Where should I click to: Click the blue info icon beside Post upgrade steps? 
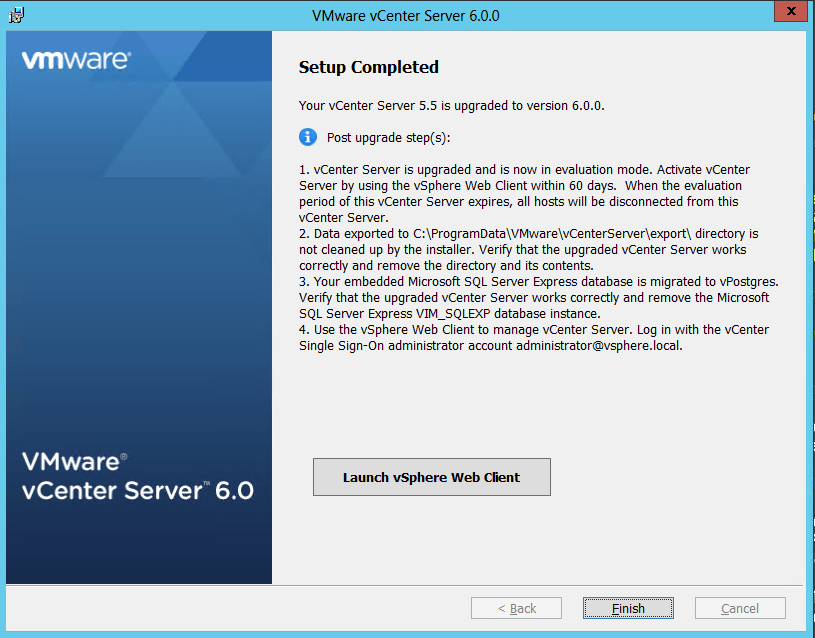[308, 137]
